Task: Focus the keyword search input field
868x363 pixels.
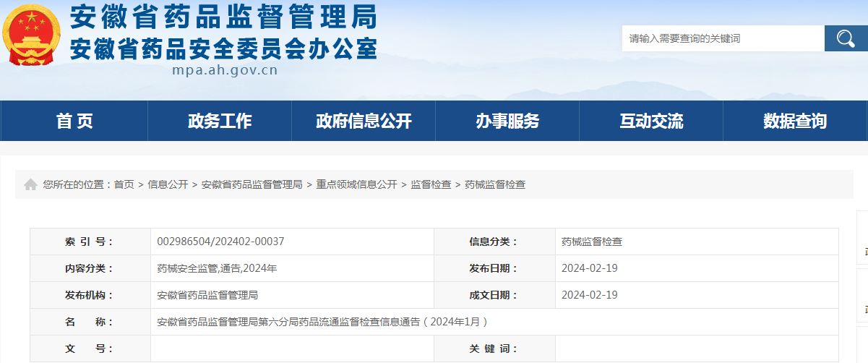Action: (x=723, y=38)
